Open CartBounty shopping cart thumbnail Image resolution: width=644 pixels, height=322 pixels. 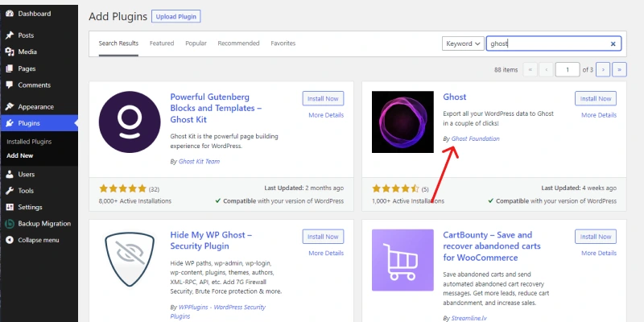(x=402, y=259)
